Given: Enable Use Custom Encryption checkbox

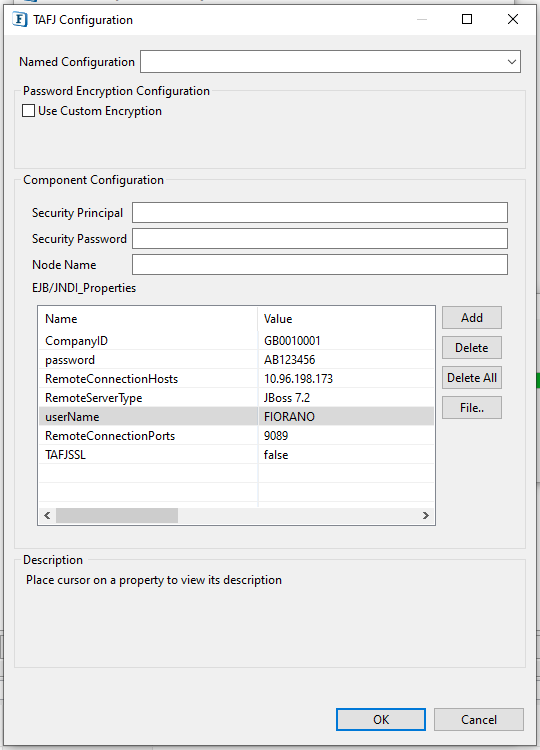Looking at the screenshot, I should click(x=29, y=111).
